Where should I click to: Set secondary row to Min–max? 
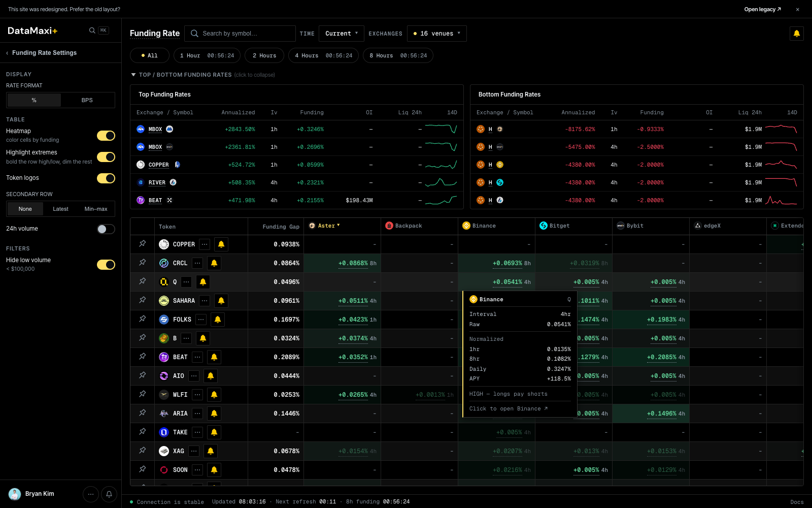[96, 209]
